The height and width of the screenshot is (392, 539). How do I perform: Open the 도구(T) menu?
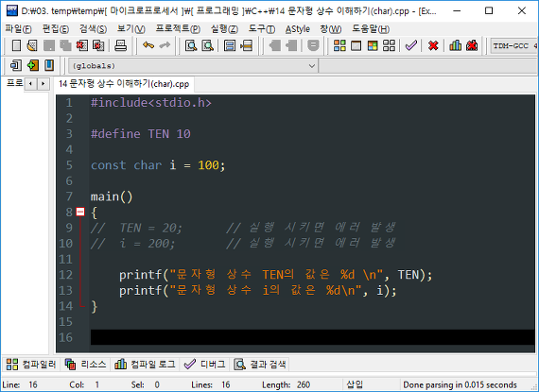262,29
